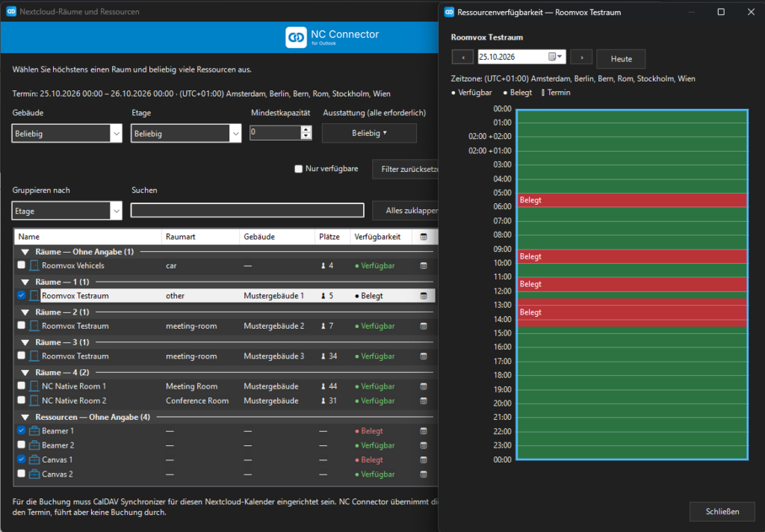The width and height of the screenshot is (765, 532).
Task: Uncheck the Canvas 1 resource
Action: point(21,460)
